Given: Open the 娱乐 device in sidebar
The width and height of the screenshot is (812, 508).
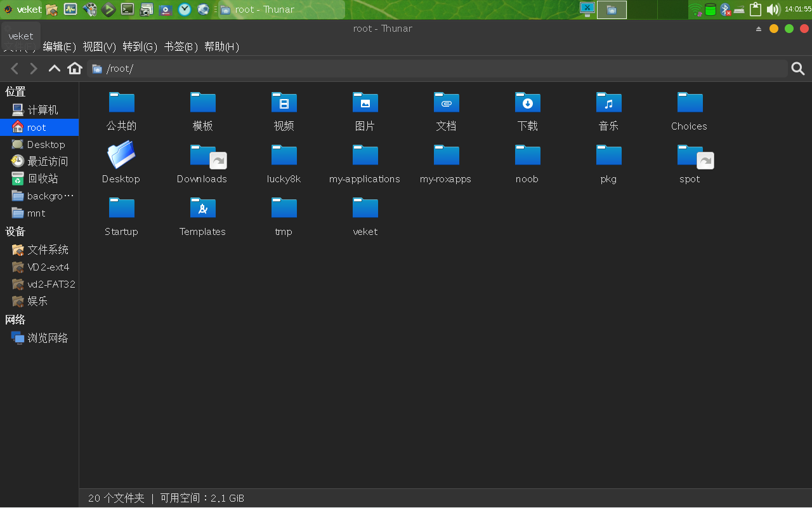Looking at the screenshot, I should [39, 301].
